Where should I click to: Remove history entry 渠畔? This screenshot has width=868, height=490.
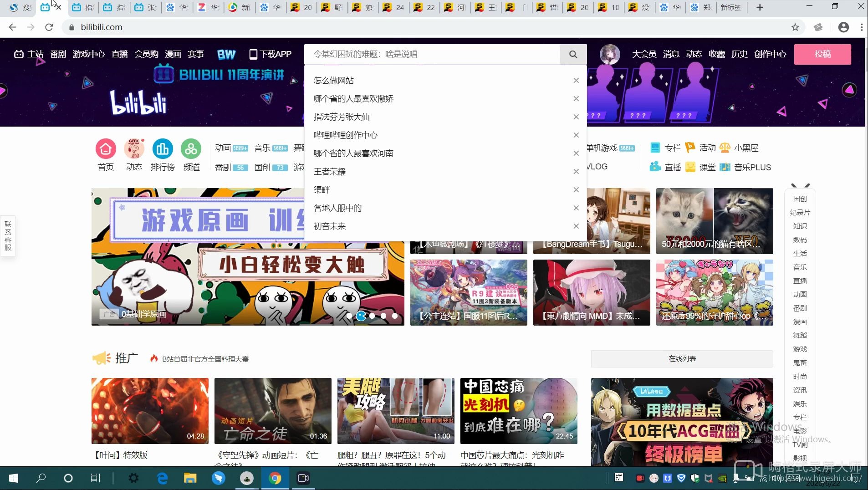(576, 190)
